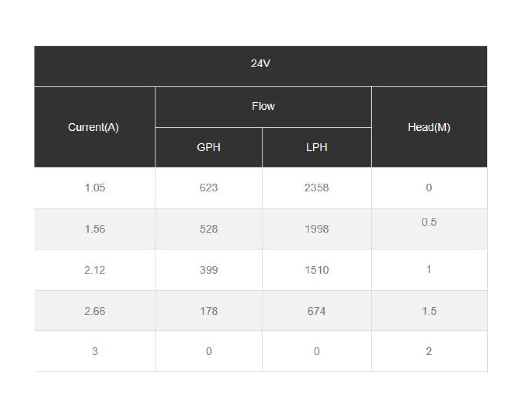The width and height of the screenshot is (525, 420).
Task: Select the 2.12 current cell
Action: (95, 270)
